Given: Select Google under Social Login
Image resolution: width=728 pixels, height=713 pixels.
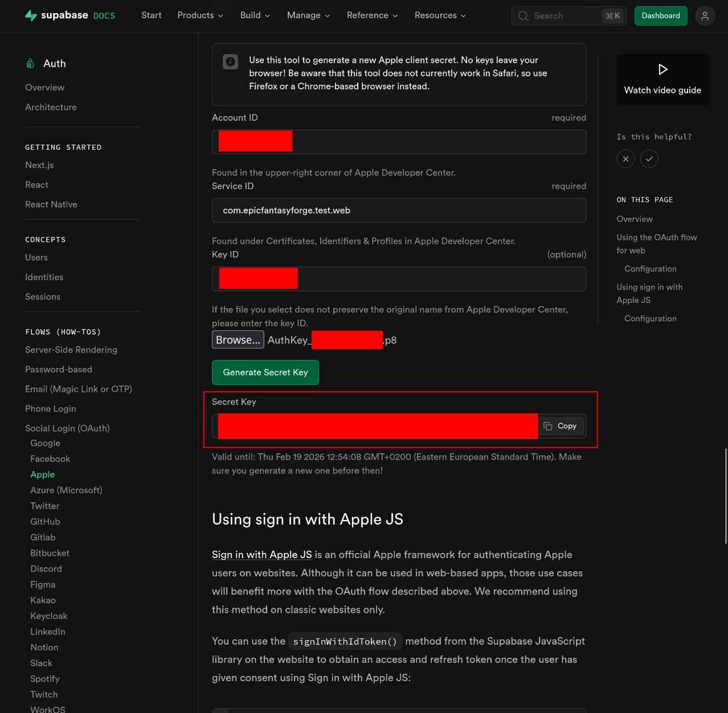Looking at the screenshot, I should [45, 443].
